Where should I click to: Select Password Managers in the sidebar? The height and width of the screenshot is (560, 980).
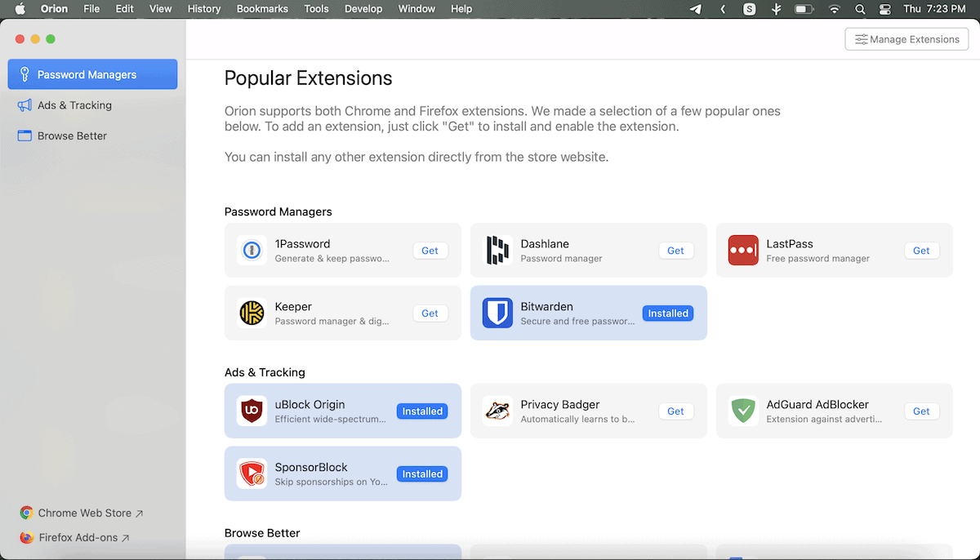pyautogui.click(x=92, y=74)
